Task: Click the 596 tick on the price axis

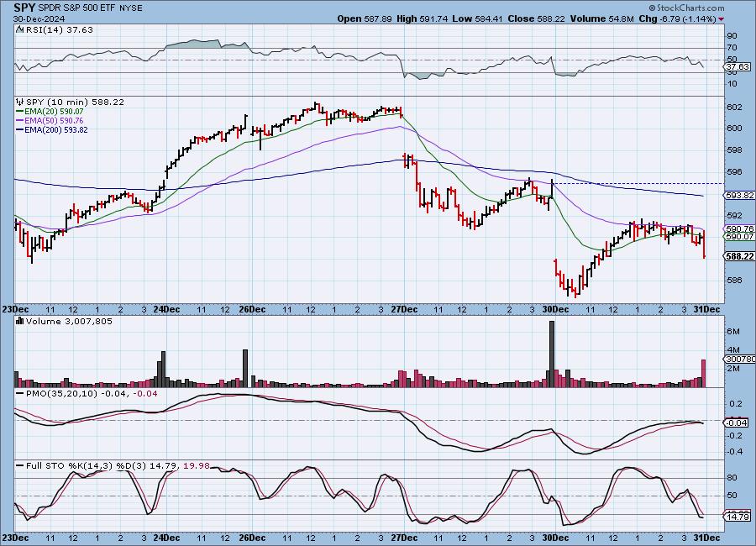Action: [734, 172]
